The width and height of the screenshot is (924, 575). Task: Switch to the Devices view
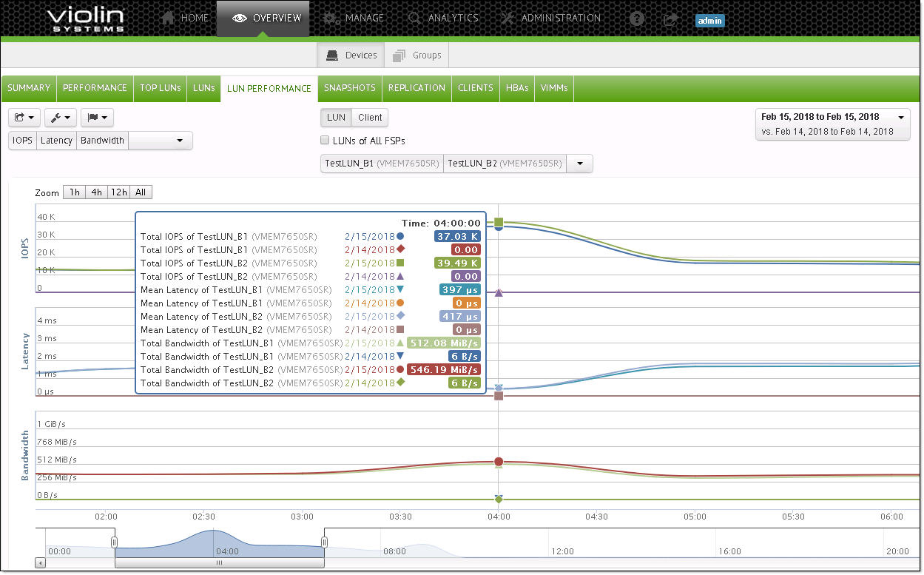point(351,55)
